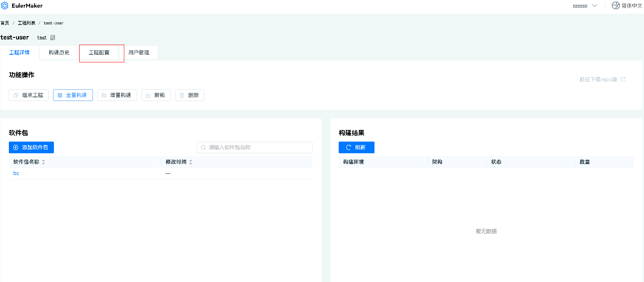Screen dimensions: 644x282
Task: Click the search icon in package search box
Action: pyautogui.click(x=204, y=148)
